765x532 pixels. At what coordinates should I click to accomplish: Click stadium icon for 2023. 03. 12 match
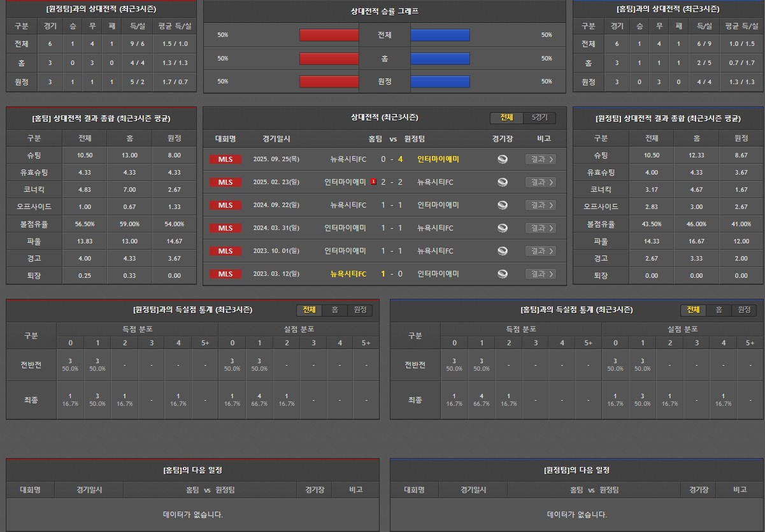(503, 274)
